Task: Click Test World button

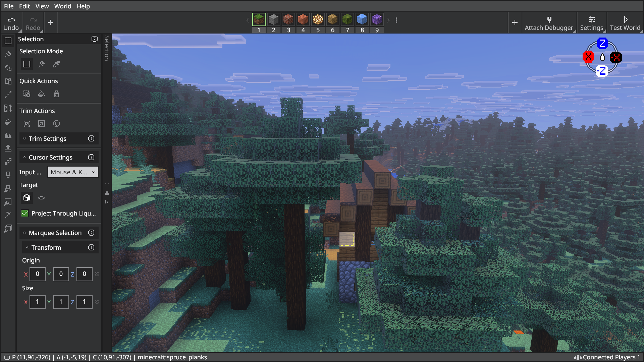Action: (625, 23)
